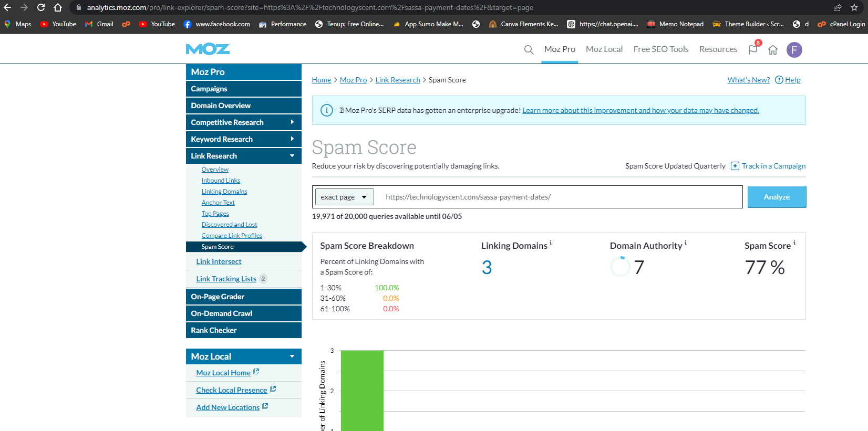Open Campaigns in the sidebar
This screenshot has height=431, width=868.
(244, 89)
